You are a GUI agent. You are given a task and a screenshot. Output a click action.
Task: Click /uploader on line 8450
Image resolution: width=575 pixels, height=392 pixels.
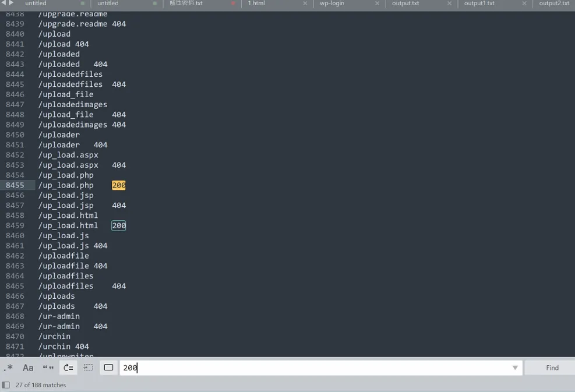coord(59,135)
